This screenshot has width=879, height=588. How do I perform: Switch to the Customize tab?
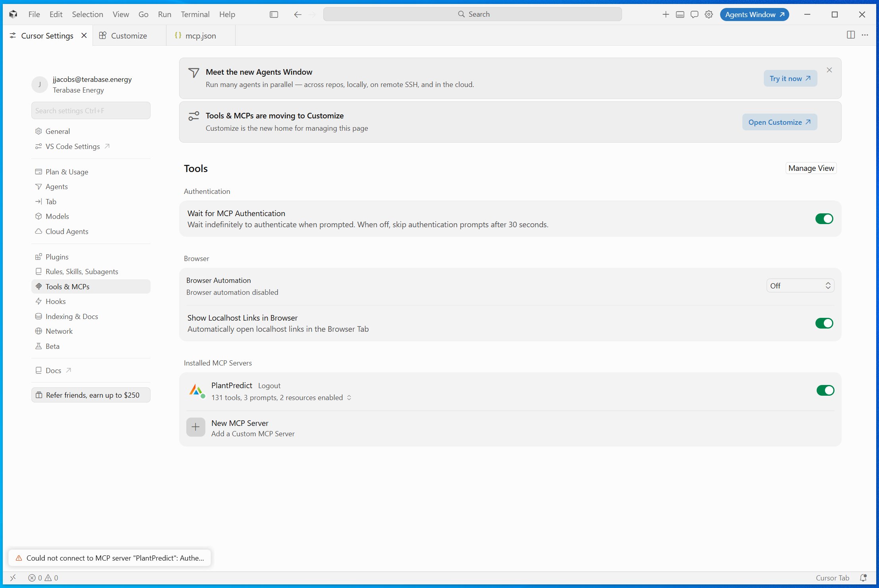point(129,35)
